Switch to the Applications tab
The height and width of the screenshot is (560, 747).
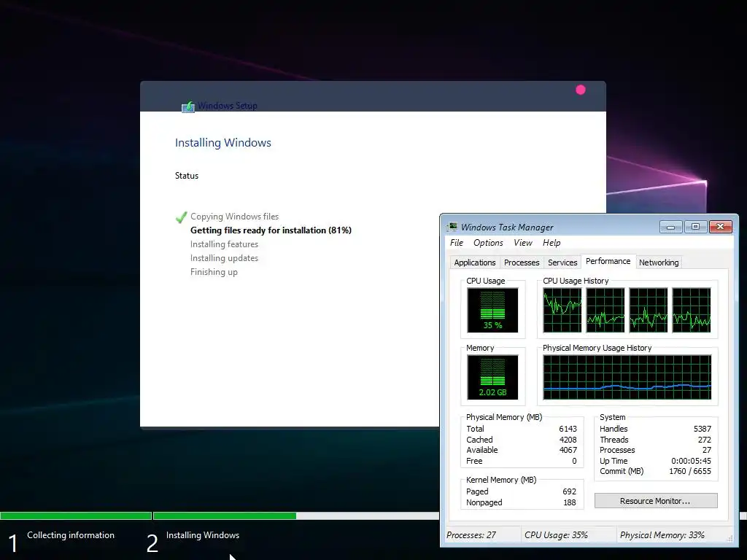(x=474, y=262)
